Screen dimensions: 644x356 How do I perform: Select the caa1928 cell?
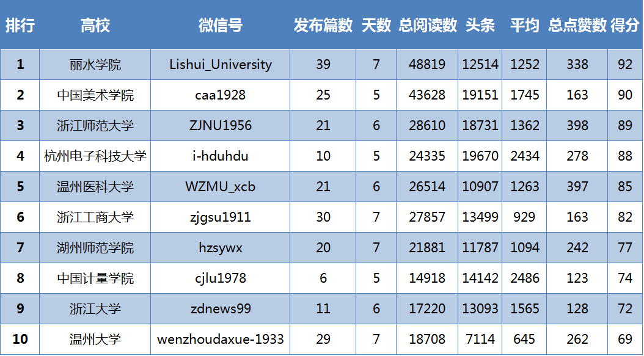click(221, 95)
